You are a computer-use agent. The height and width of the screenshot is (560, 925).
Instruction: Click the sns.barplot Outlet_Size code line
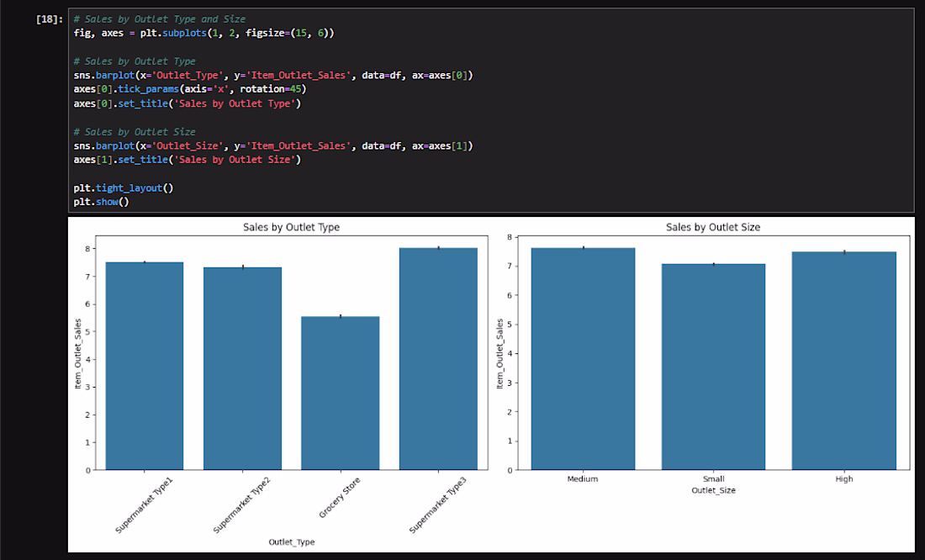pos(273,145)
